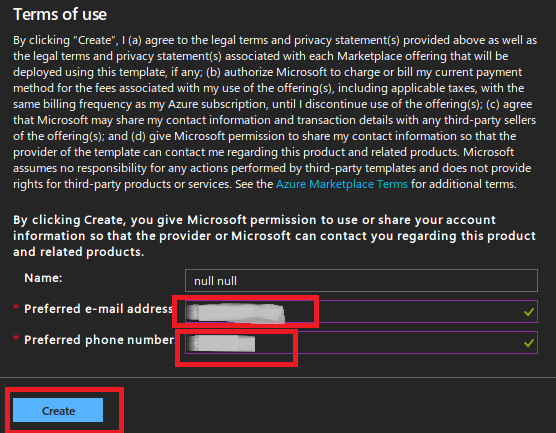Viewport: 556px width, 433px height.
Task: Click green validation checkmark in phone field
Action: [x=529, y=343]
